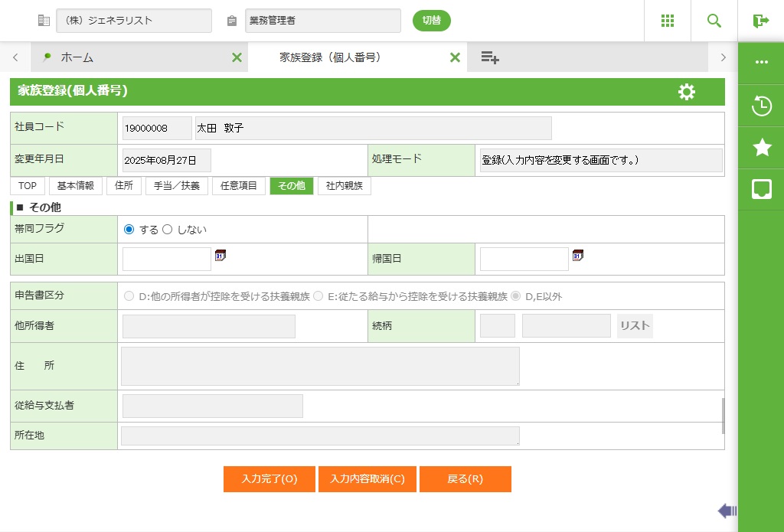The width and height of the screenshot is (784, 532).
Task: Switch to the 基本情報 tab
Action: tap(75, 186)
